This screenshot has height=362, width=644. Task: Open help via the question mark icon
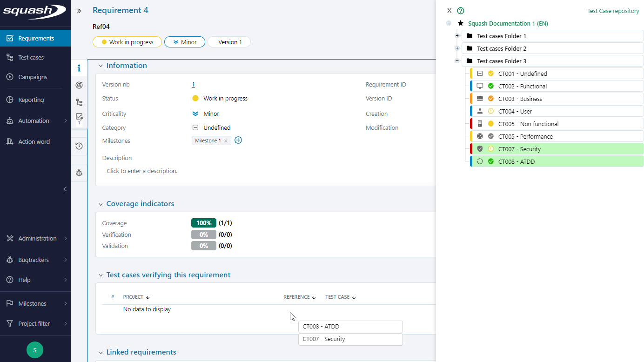tap(460, 10)
